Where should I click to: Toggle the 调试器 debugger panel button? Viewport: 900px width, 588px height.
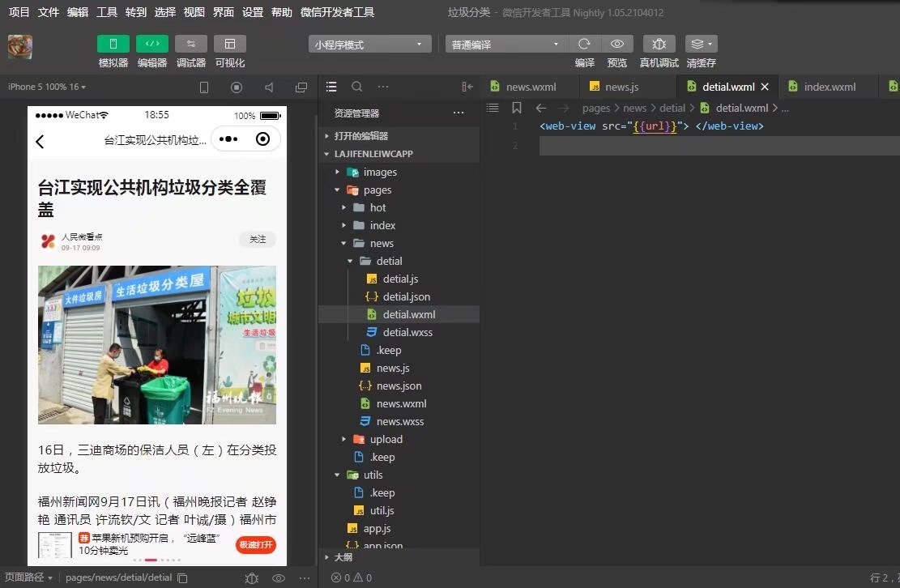click(x=191, y=44)
